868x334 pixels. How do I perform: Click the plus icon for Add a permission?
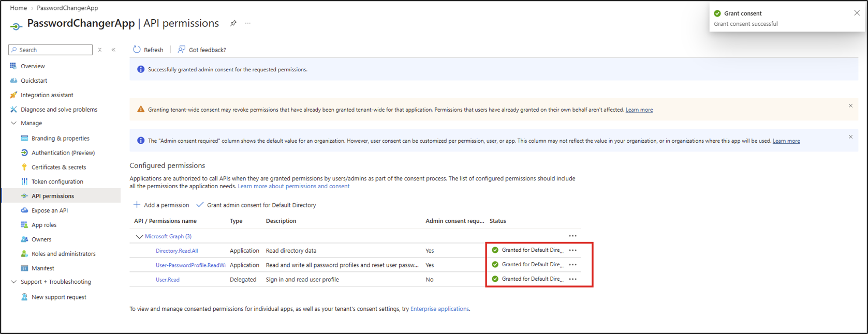pos(137,205)
